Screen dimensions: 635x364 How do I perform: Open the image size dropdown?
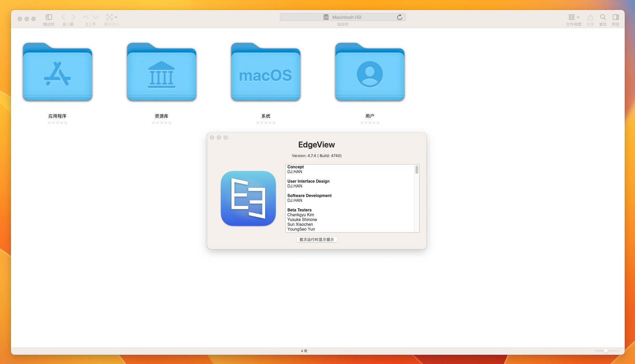112,17
